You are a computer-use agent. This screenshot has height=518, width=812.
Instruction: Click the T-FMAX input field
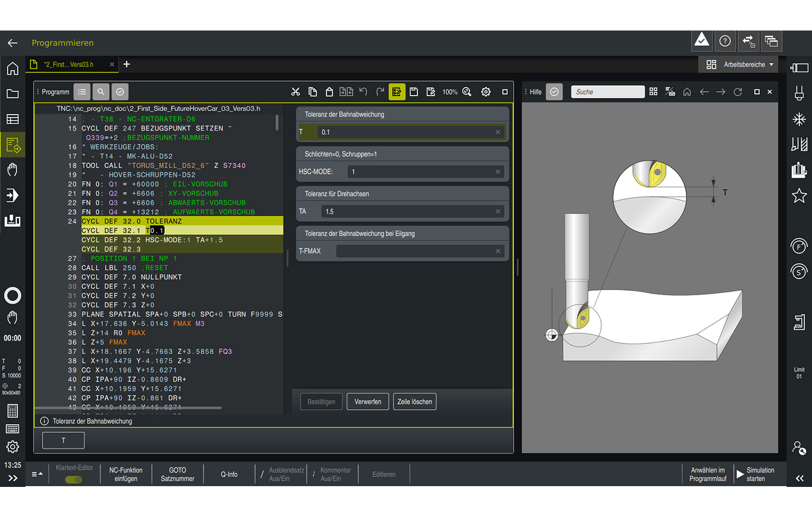tap(420, 251)
